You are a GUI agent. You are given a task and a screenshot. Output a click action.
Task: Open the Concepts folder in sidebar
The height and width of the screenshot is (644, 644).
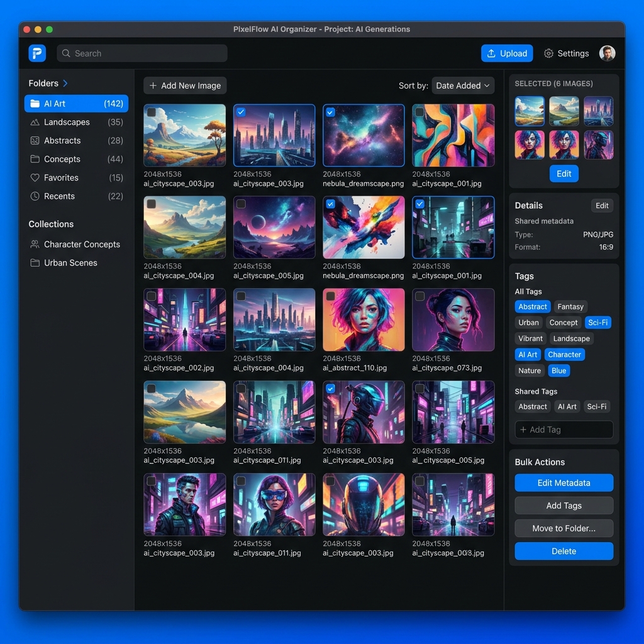click(76, 159)
